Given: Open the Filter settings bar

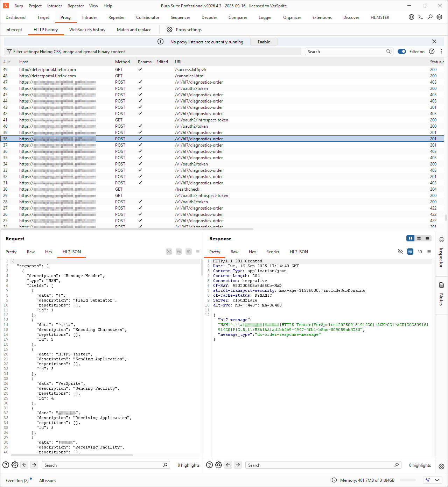Looking at the screenshot, I should pos(153,51).
